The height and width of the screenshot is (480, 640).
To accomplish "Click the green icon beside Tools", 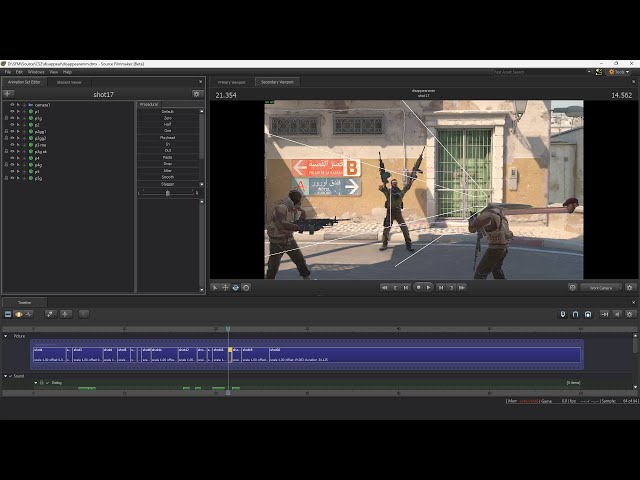I will click(599, 72).
